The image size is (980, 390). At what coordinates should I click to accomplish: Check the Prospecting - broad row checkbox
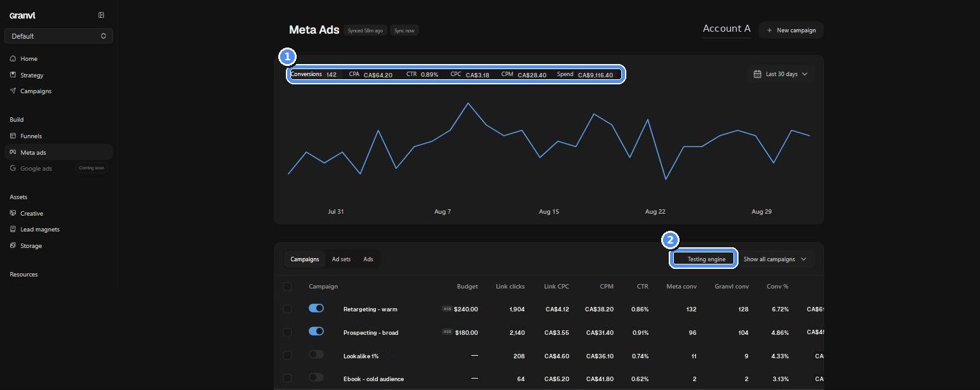[287, 332]
